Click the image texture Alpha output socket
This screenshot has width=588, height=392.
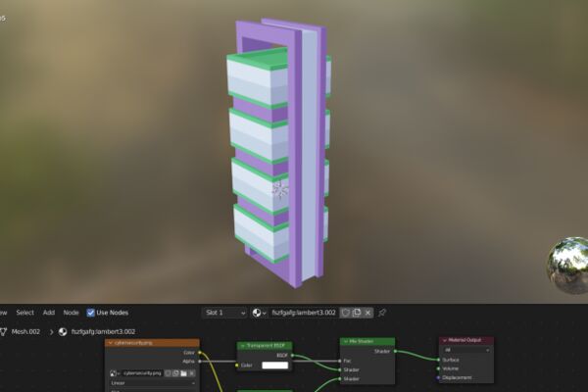point(200,362)
